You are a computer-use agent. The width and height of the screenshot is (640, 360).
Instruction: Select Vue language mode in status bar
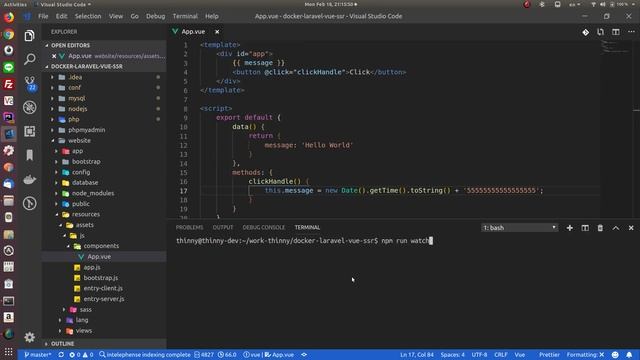pos(520,355)
